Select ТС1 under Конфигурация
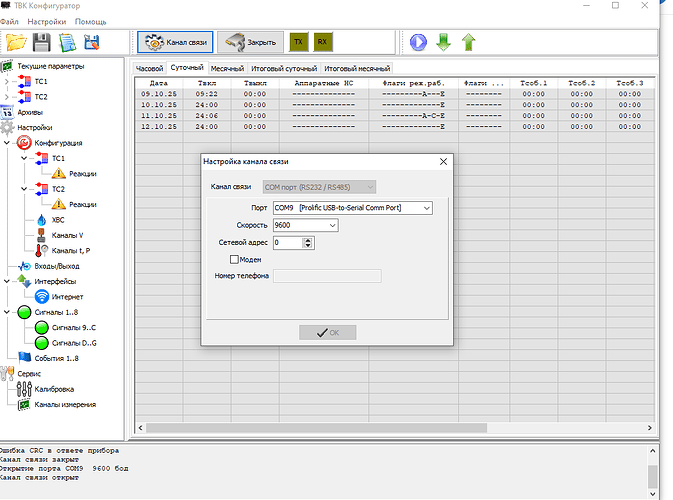Image resolution: width=673 pixels, height=500 pixels. (58, 159)
